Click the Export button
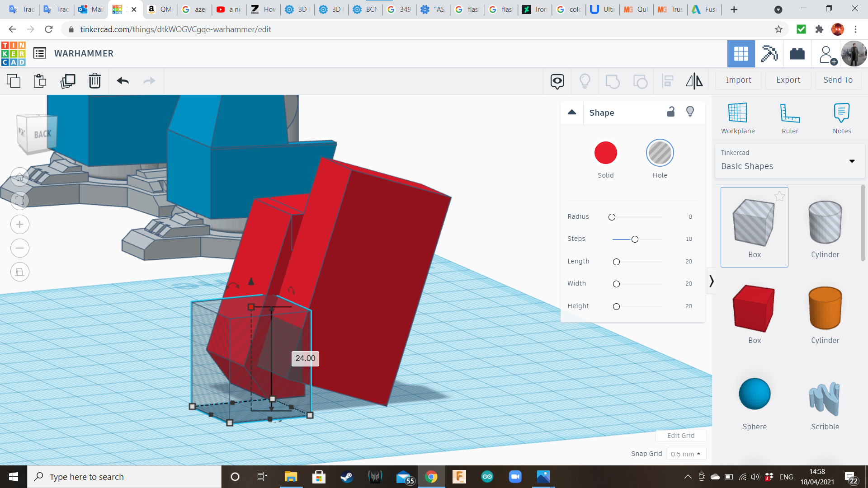This screenshot has height=488, width=868. coord(788,80)
